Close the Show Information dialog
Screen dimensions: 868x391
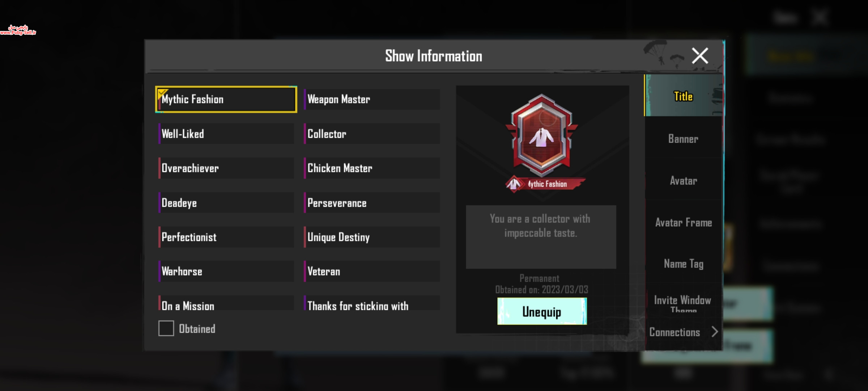pyautogui.click(x=700, y=56)
